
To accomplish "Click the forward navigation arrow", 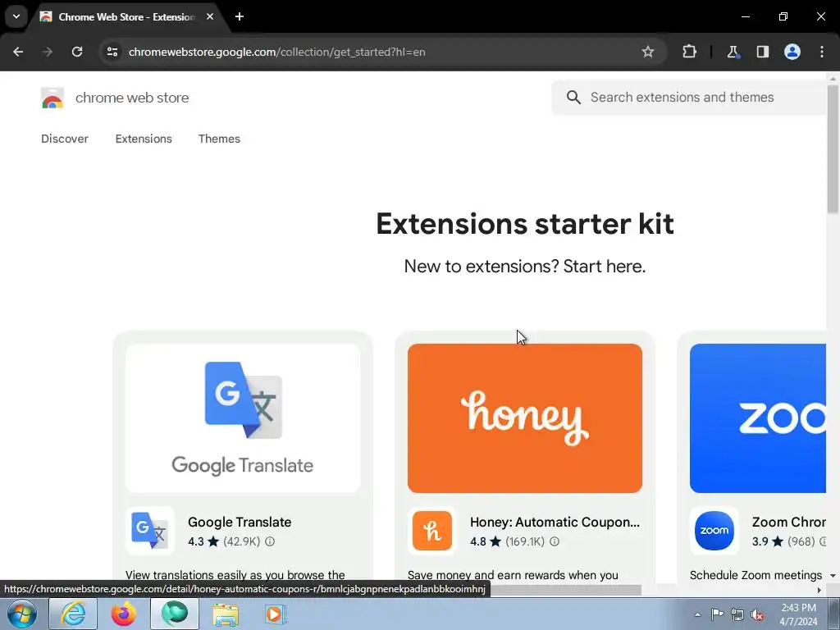I will point(47,52).
